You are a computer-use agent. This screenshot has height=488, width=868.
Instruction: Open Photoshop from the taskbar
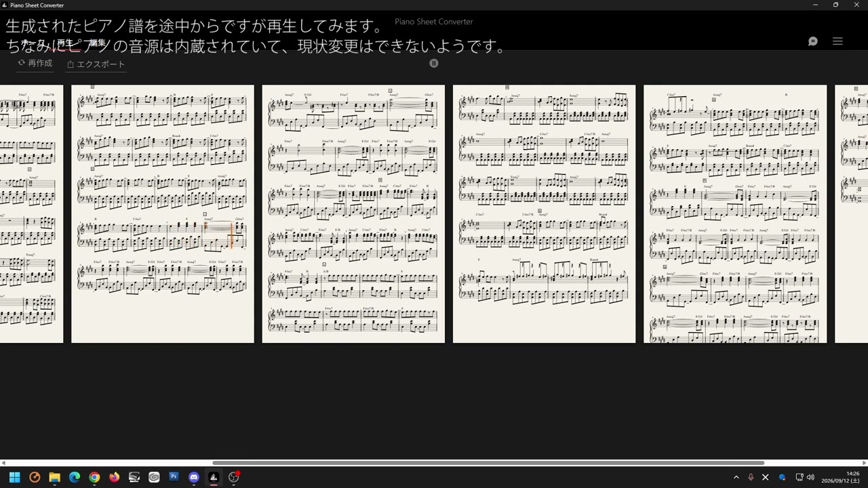click(174, 477)
